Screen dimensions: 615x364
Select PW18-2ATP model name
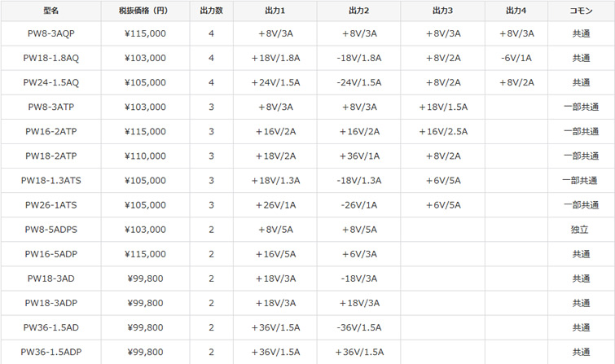point(51,156)
